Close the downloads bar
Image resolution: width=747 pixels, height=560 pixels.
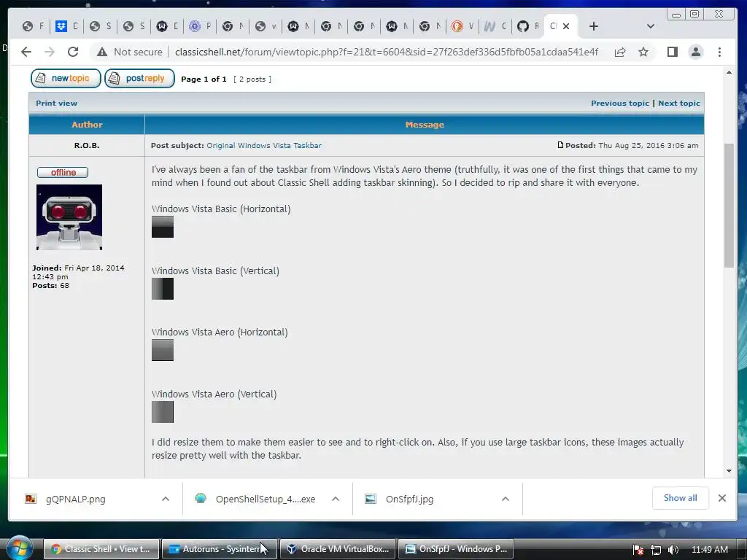[722, 498]
